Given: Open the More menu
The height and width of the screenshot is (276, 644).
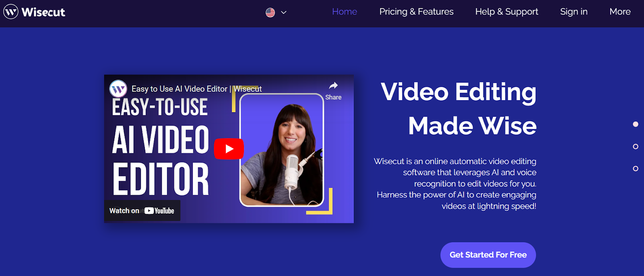Looking at the screenshot, I should pyautogui.click(x=620, y=12).
